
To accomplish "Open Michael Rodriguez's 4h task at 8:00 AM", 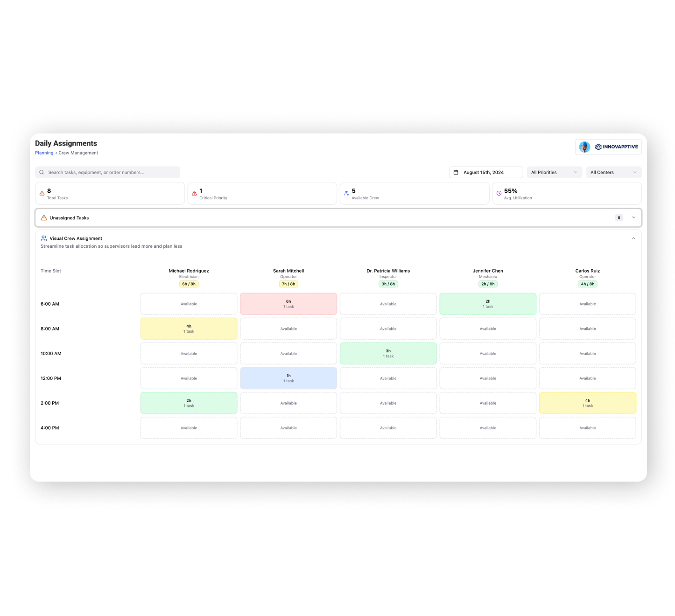I will coord(189,329).
